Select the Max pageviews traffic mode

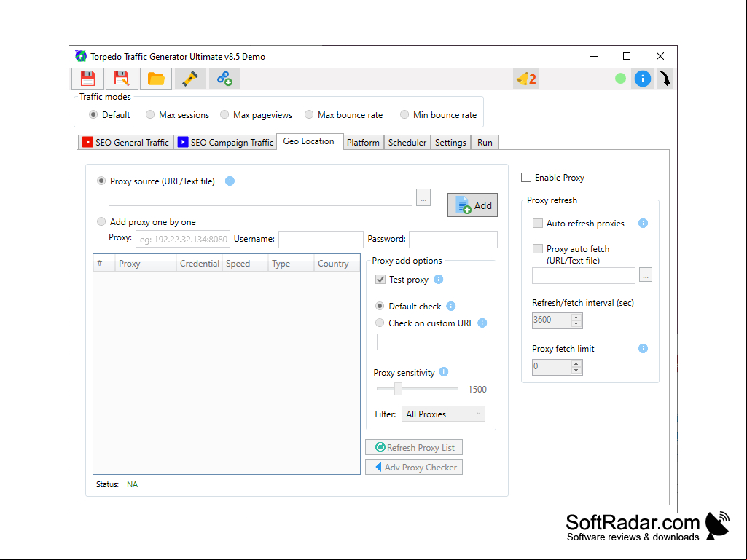click(x=224, y=115)
